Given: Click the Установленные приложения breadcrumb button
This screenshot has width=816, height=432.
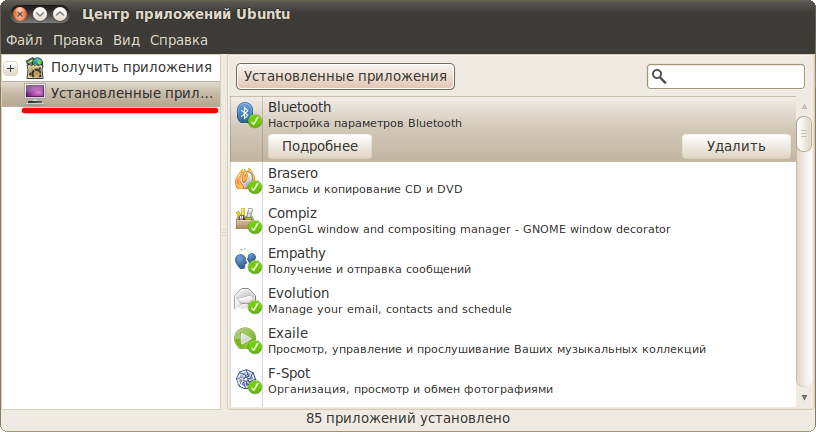Looking at the screenshot, I should [346, 77].
